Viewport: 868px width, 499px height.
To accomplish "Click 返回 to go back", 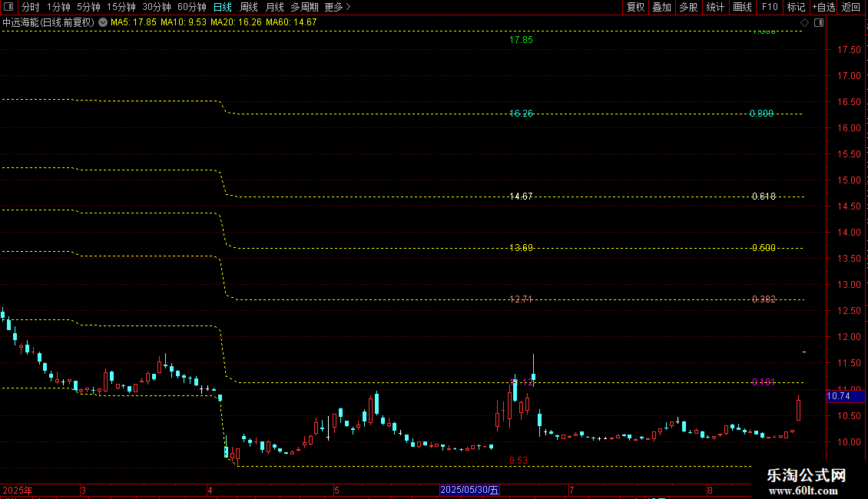I will (851, 7).
